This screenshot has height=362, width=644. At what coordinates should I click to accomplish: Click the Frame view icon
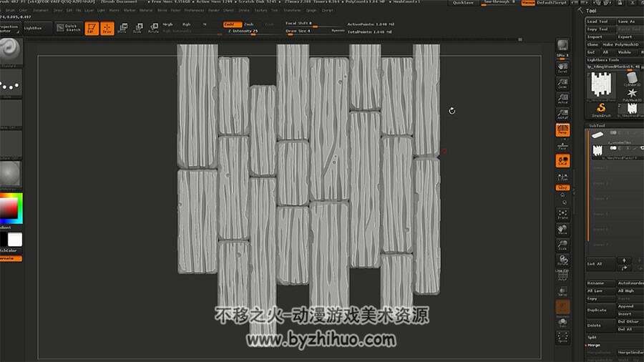[562, 214]
